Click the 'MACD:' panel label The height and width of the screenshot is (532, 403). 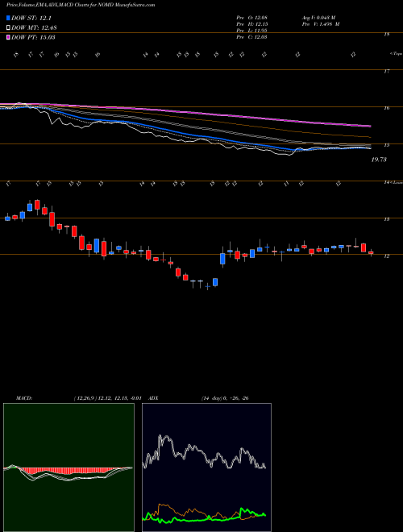coord(23,398)
